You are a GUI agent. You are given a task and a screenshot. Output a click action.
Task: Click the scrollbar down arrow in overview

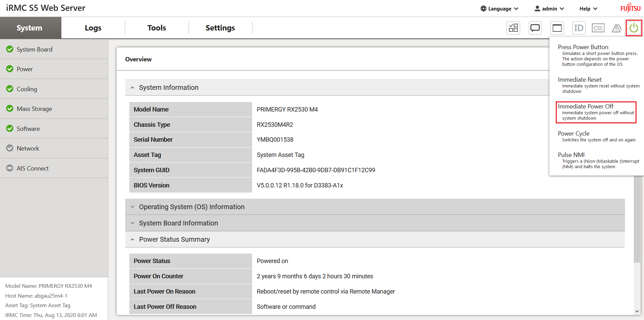click(x=637, y=311)
